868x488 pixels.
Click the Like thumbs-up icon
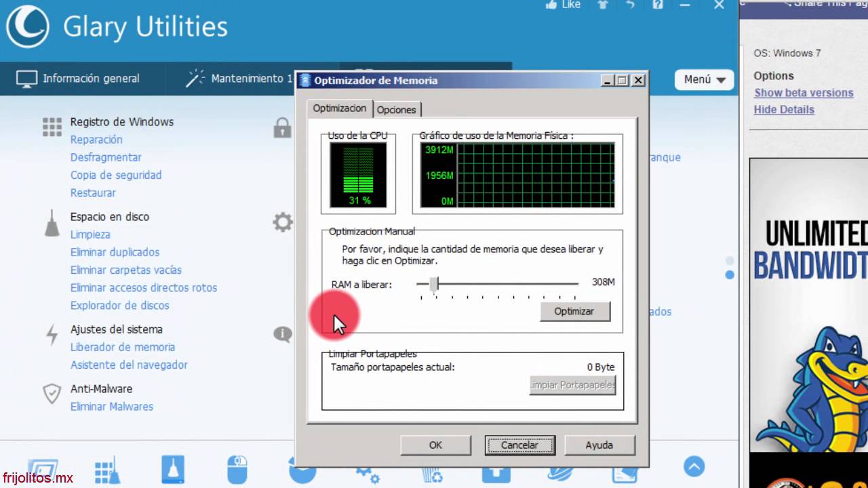(x=552, y=4)
